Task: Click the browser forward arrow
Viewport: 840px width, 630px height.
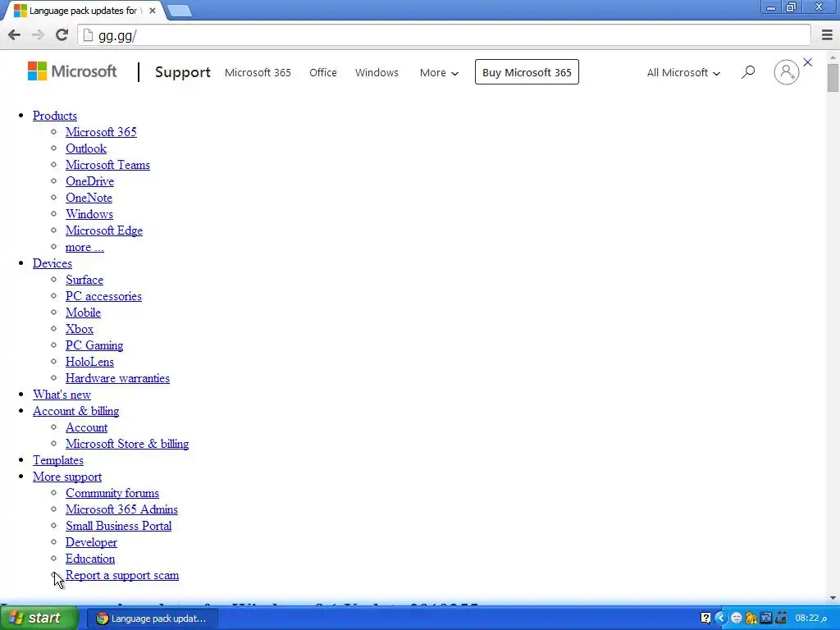Action: pos(38,35)
